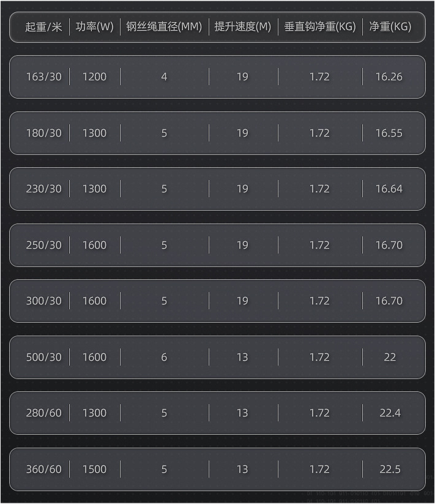Click the 16.26 net weight value
The height and width of the screenshot is (504, 435).
[x=389, y=77]
